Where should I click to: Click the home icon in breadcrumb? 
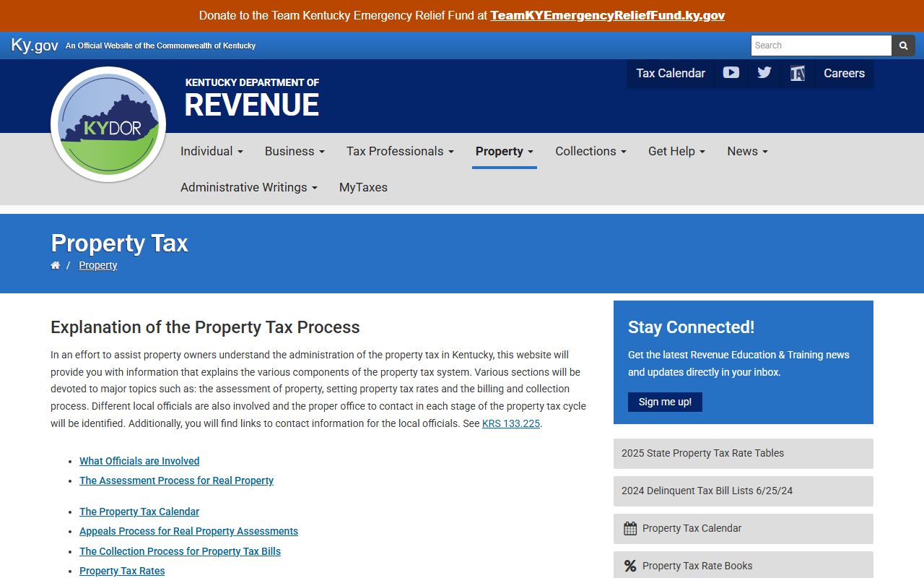point(55,265)
